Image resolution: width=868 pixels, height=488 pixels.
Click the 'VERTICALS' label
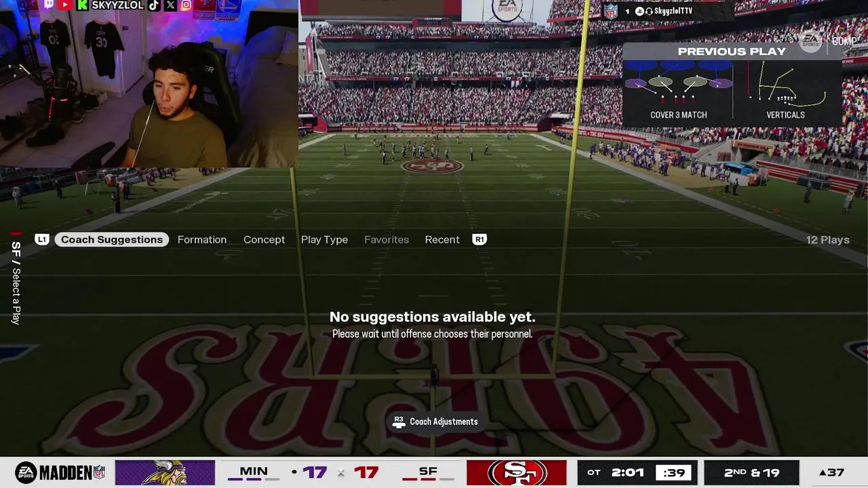[785, 115]
